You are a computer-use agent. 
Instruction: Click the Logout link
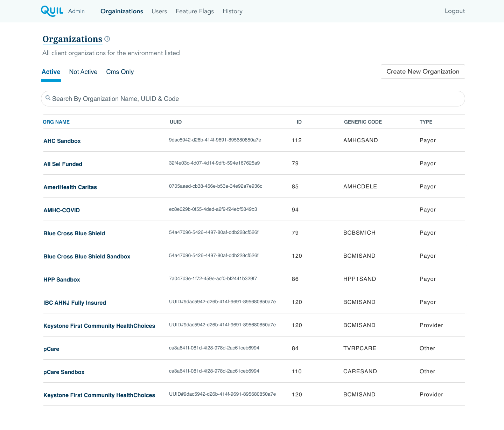pyautogui.click(x=455, y=11)
